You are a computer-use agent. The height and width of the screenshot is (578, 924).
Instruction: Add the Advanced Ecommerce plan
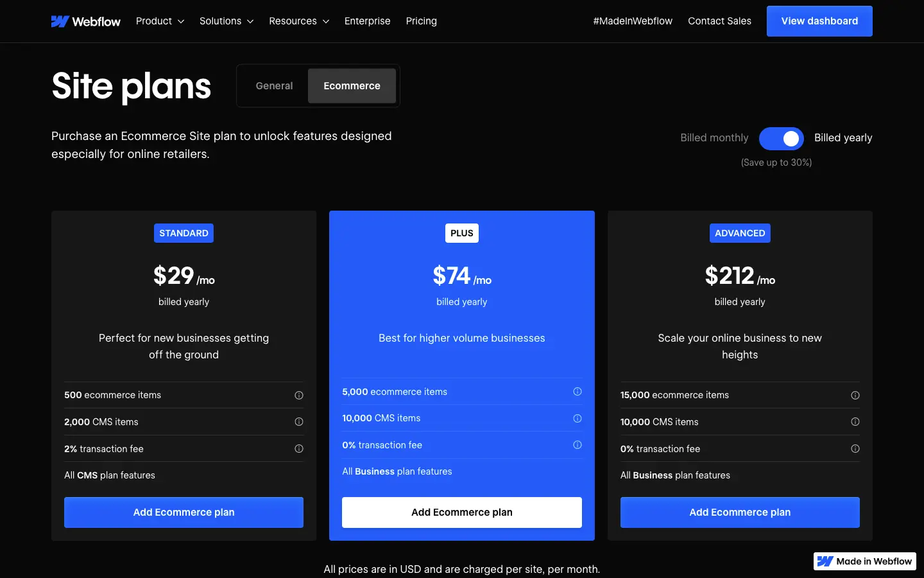(x=740, y=512)
